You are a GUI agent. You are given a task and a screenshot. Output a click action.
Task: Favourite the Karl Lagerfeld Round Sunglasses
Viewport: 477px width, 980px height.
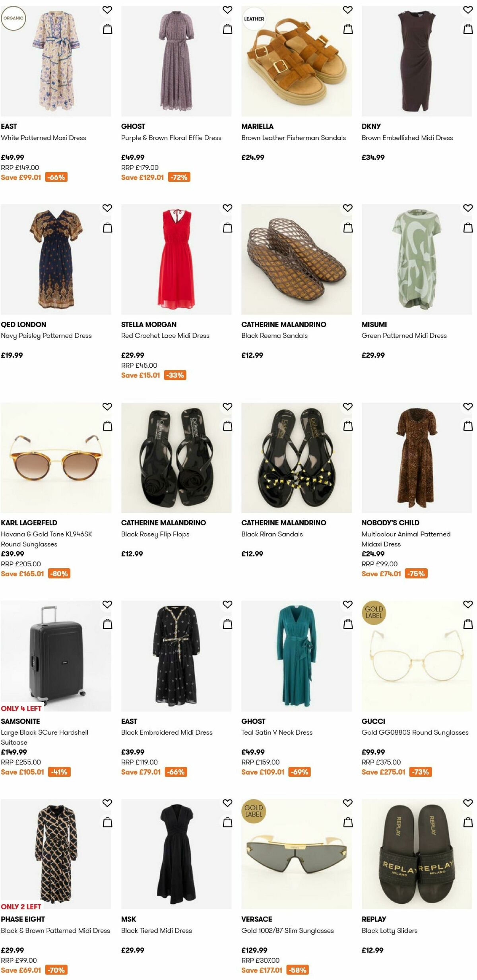click(x=107, y=406)
